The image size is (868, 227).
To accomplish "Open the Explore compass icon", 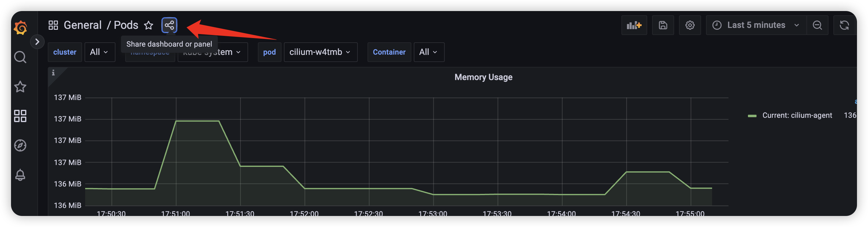I will pyautogui.click(x=20, y=145).
